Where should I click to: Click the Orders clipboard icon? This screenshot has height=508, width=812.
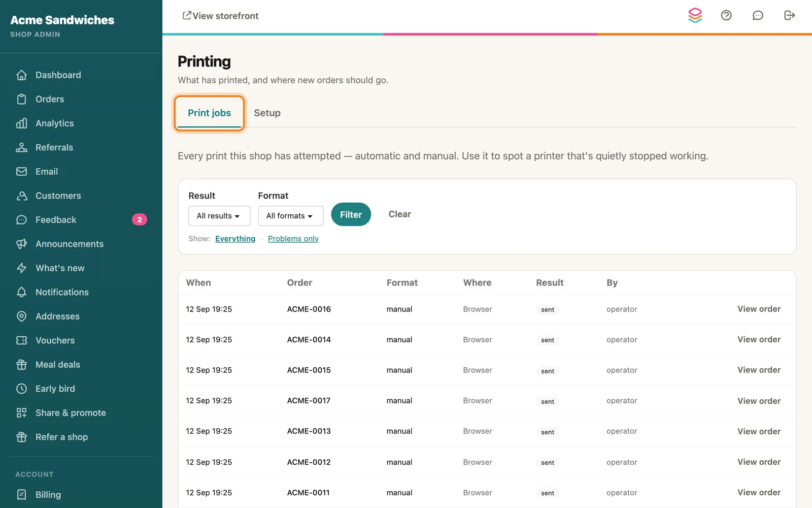pyautogui.click(x=21, y=99)
